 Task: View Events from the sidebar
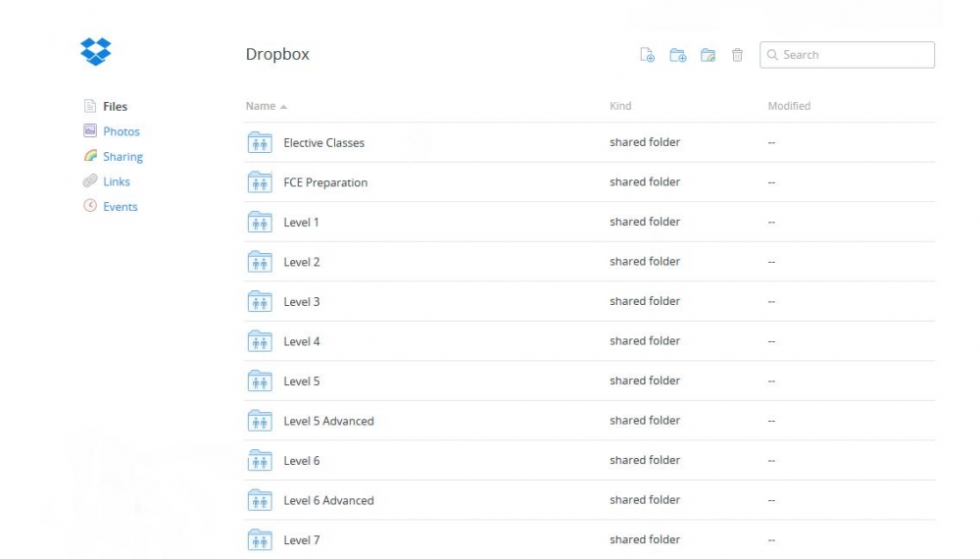(x=120, y=207)
